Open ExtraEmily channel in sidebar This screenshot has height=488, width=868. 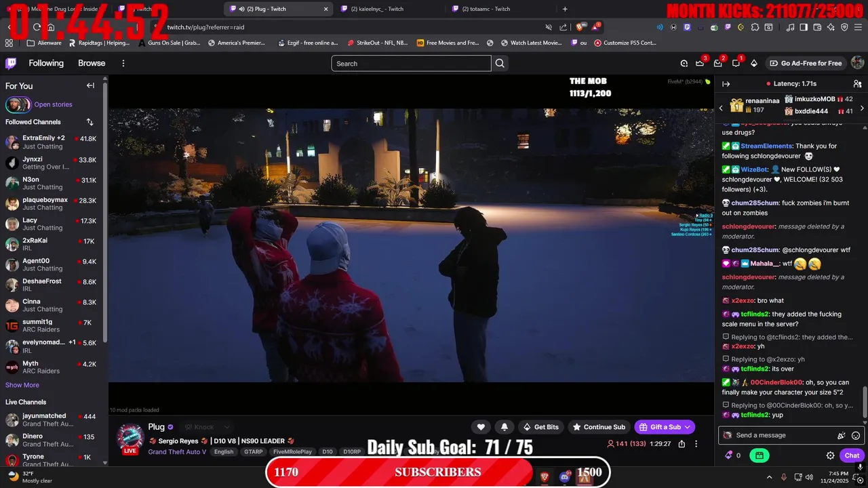coord(52,142)
